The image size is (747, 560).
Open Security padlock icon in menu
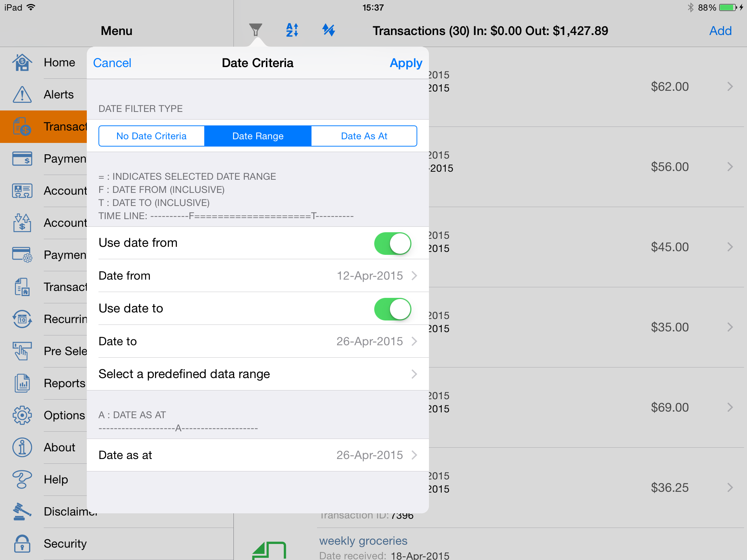click(x=22, y=544)
